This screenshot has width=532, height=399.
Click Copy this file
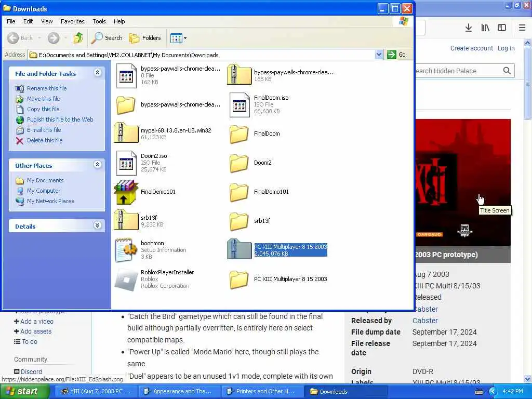(43, 109)
